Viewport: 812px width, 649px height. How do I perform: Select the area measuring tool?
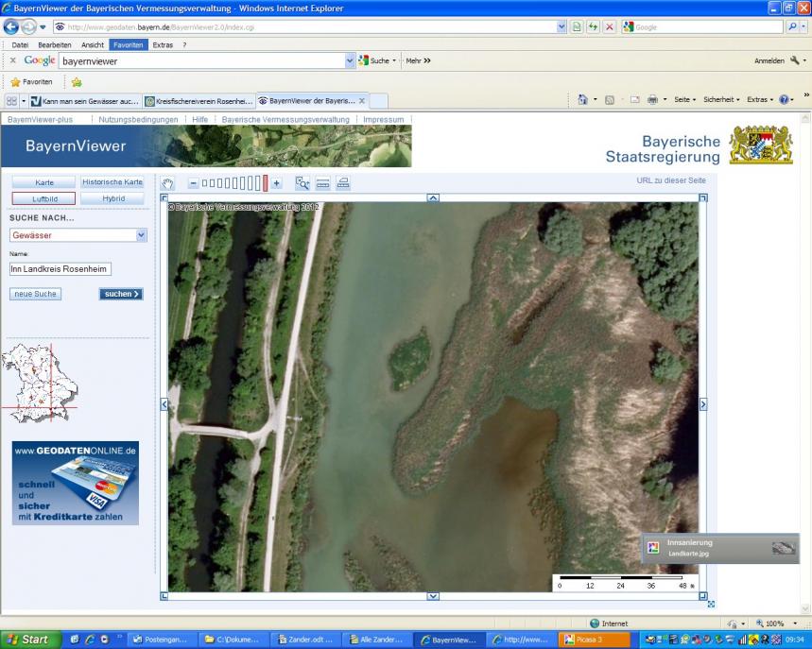pos(343,182)
